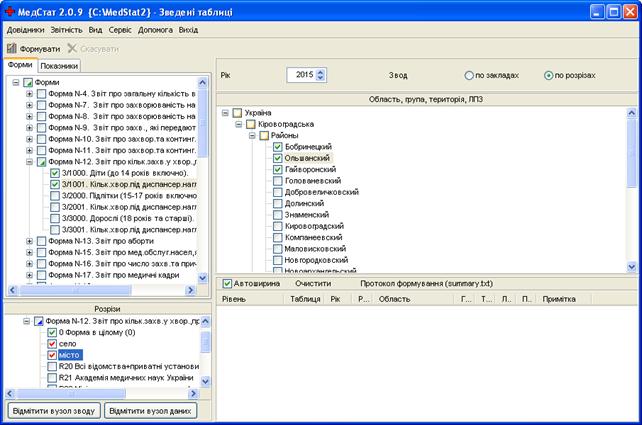
Task: Uncheck the Автоширина checkbox
Action: pyautogui.click(x=227, y=283)
